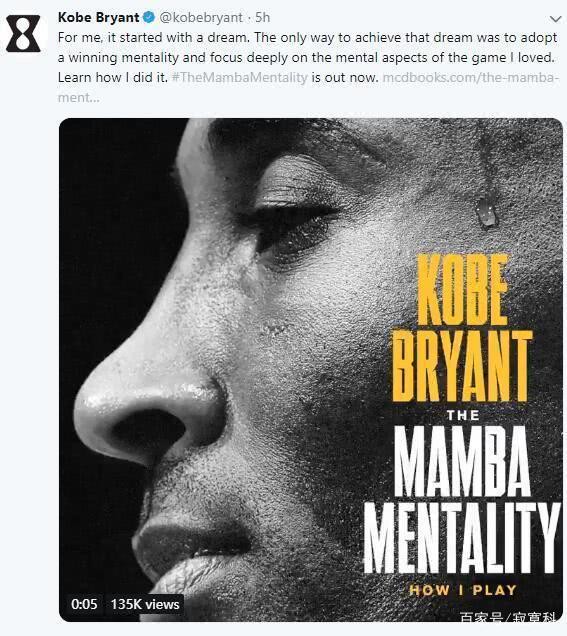Click the sweat droplet in the video image
Screen dimensions: 567x636
(487, 212)
